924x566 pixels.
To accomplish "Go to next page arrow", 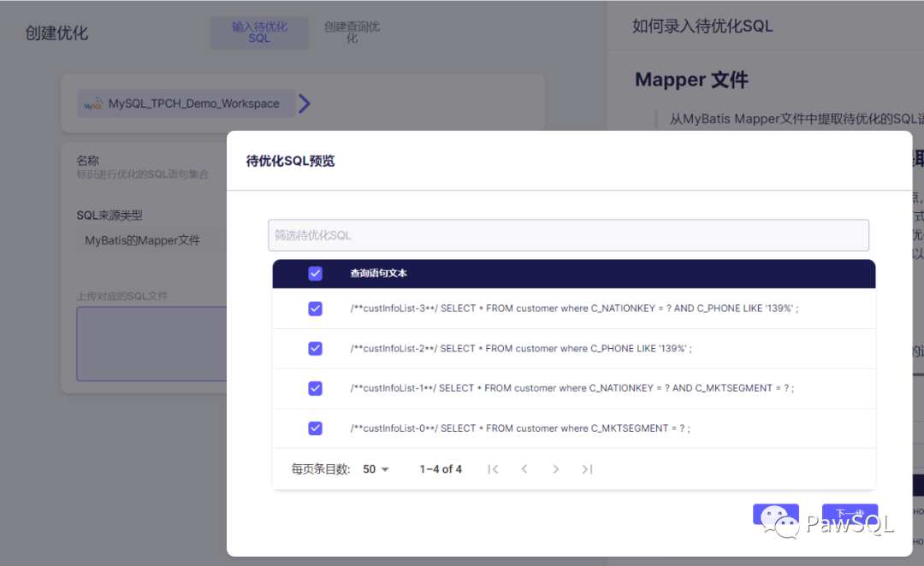I will point(556,469).
